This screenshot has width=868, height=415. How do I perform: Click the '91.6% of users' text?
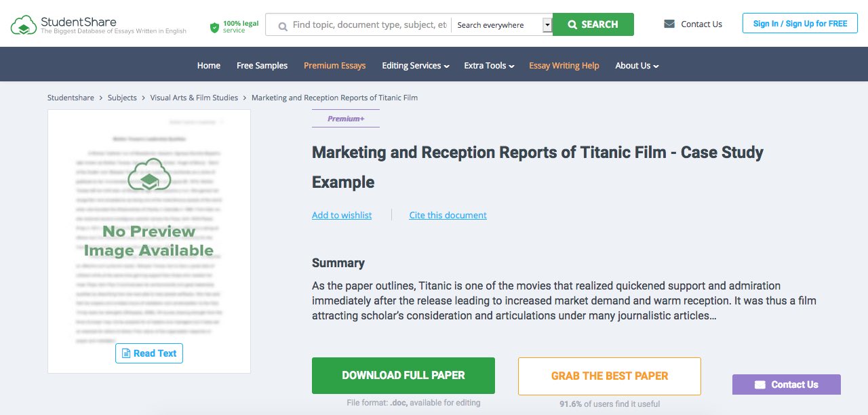pyautogui.click(x=610, y=404)
